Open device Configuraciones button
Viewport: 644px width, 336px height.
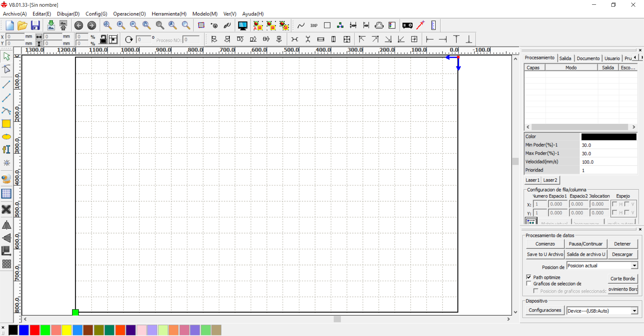click(x=545, y=310)
